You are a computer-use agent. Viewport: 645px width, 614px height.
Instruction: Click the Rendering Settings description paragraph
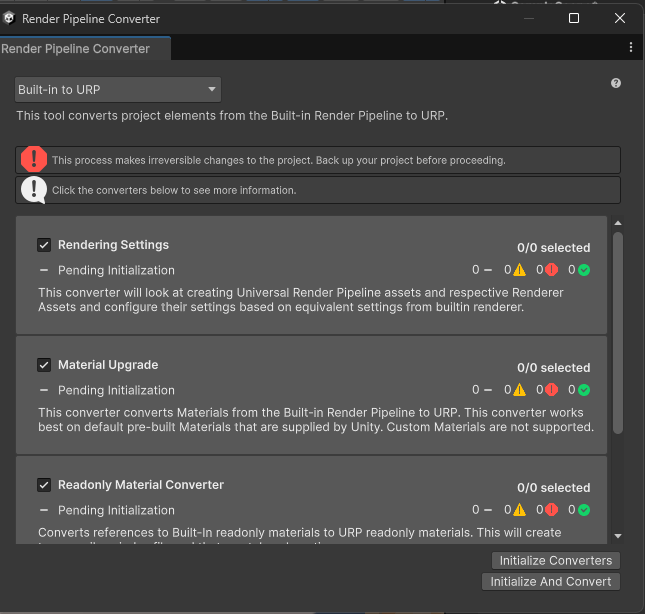point(301,300)
